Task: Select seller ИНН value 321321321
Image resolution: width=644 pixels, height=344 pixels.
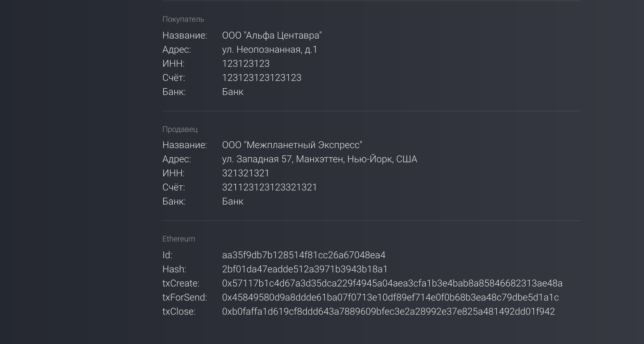Action: pos(246,173)
